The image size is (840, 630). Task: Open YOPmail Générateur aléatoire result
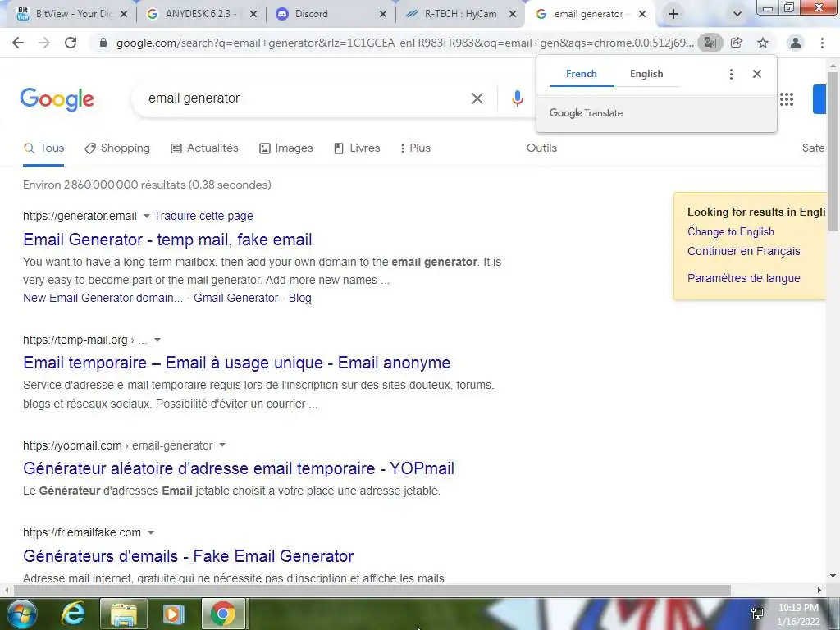239,468
